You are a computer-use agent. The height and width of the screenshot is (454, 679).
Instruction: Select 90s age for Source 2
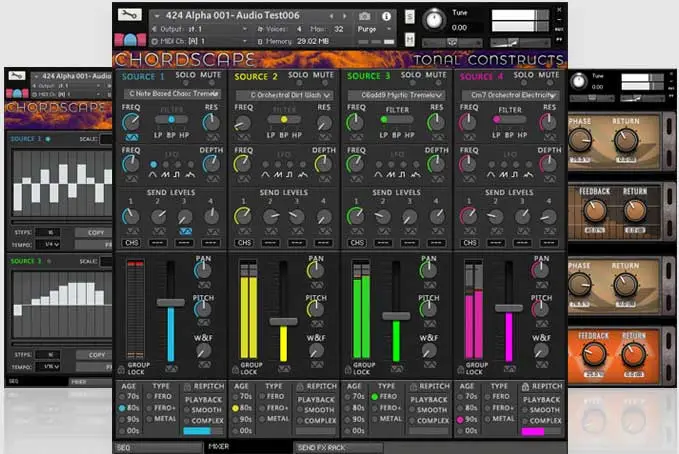[x=235, y=419]
